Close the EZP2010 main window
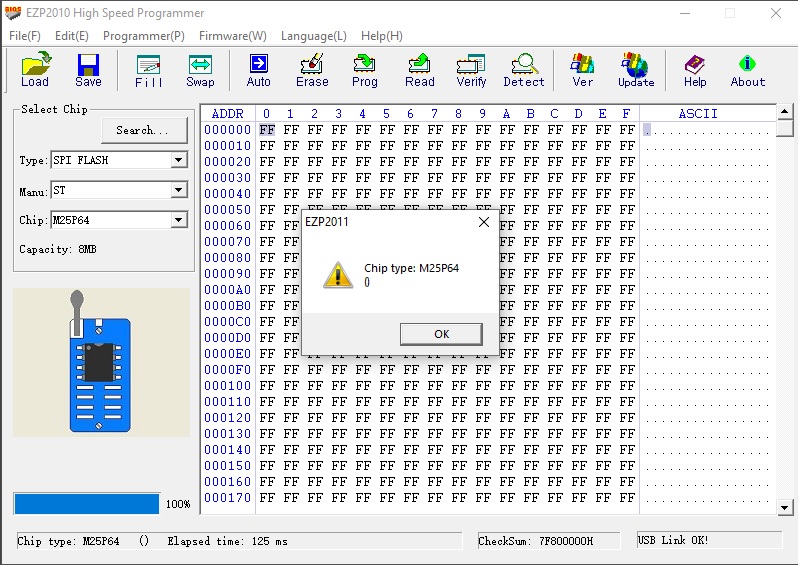 pos(776,13)
